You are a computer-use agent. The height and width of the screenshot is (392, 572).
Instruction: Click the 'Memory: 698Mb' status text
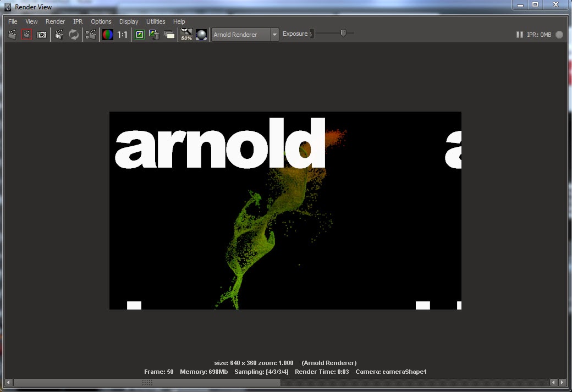pyautogui.click(x=204, y=372)
